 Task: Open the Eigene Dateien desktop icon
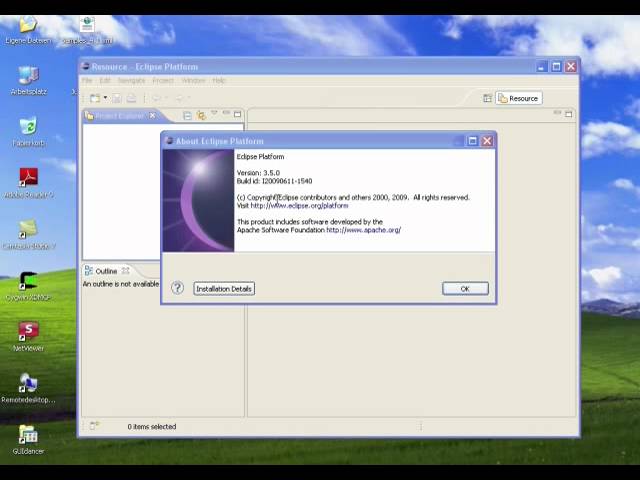coord(28,30)
